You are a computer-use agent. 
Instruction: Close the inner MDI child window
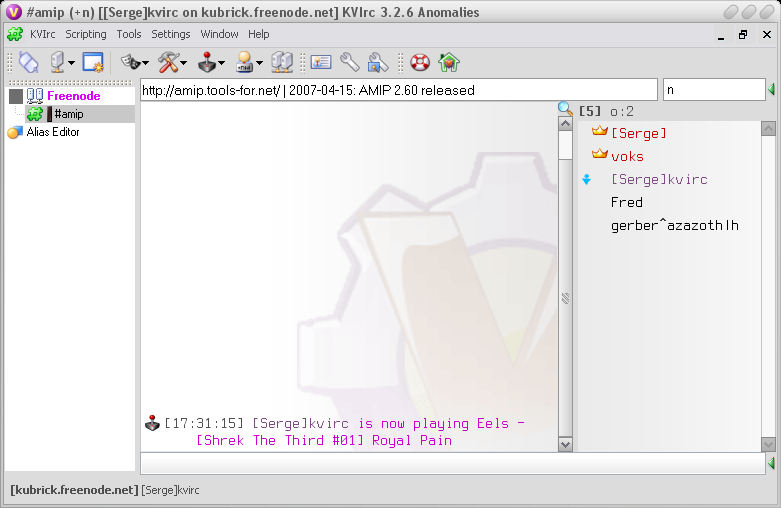tap(767, 35)
